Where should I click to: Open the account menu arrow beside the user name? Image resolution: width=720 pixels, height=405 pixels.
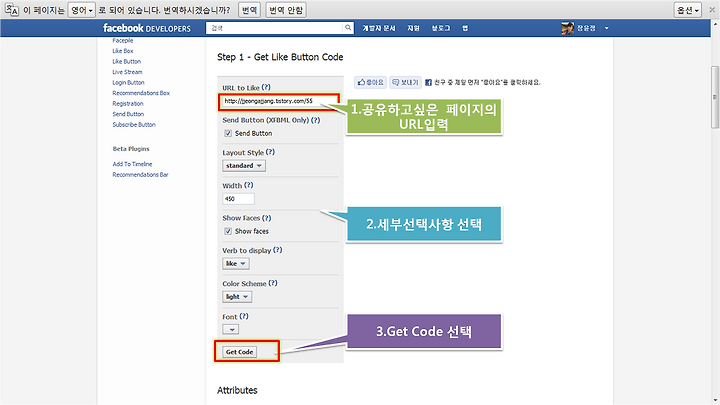coord(607,28)
